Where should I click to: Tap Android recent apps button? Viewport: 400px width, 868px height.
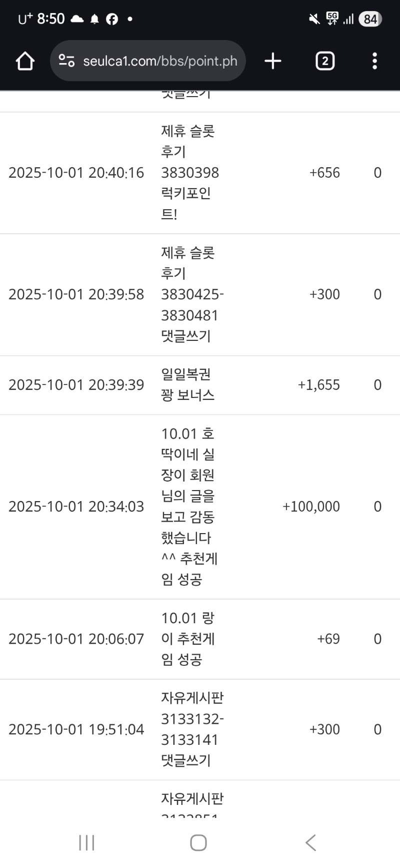click(86, 842)
